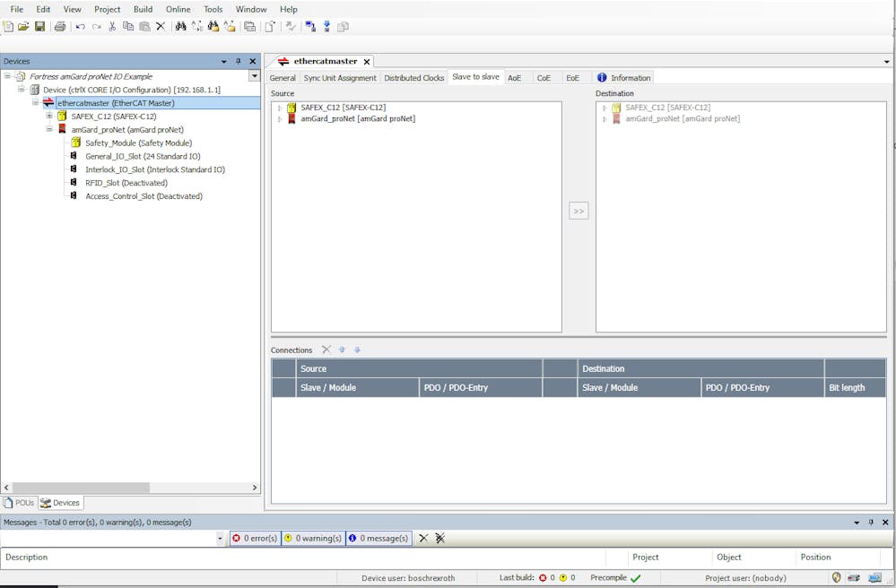Delete connection using Connections X icon
The height and width of the screenshot is (588, 896).
click(326, 350)
